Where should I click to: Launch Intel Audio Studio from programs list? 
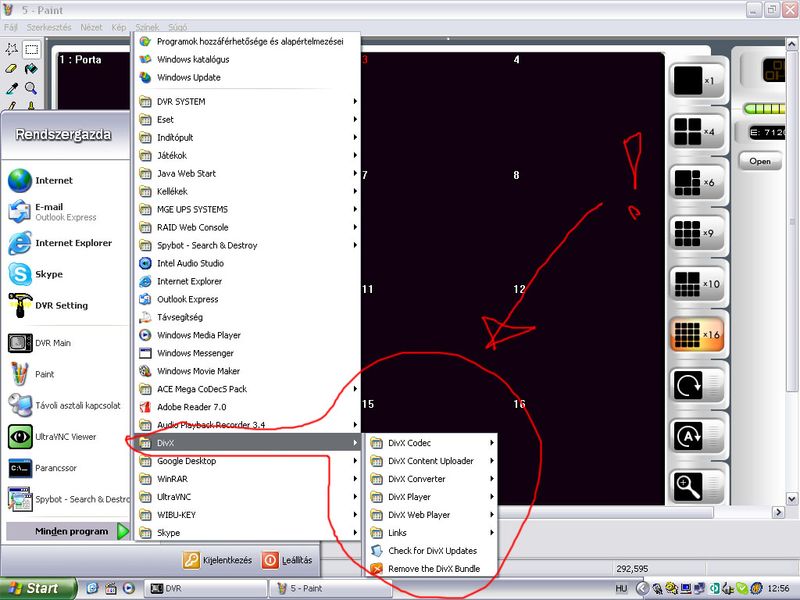click(x=248, y=263)
